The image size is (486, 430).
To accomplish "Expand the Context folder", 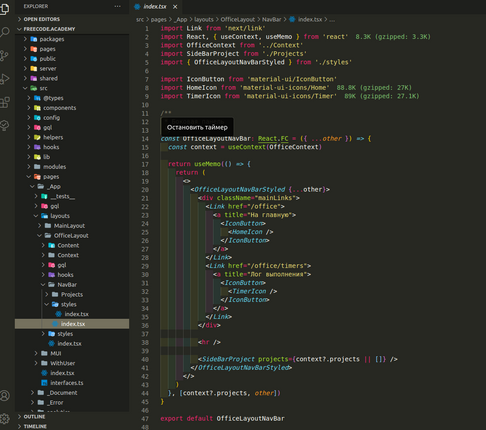I will coord(68,255).
